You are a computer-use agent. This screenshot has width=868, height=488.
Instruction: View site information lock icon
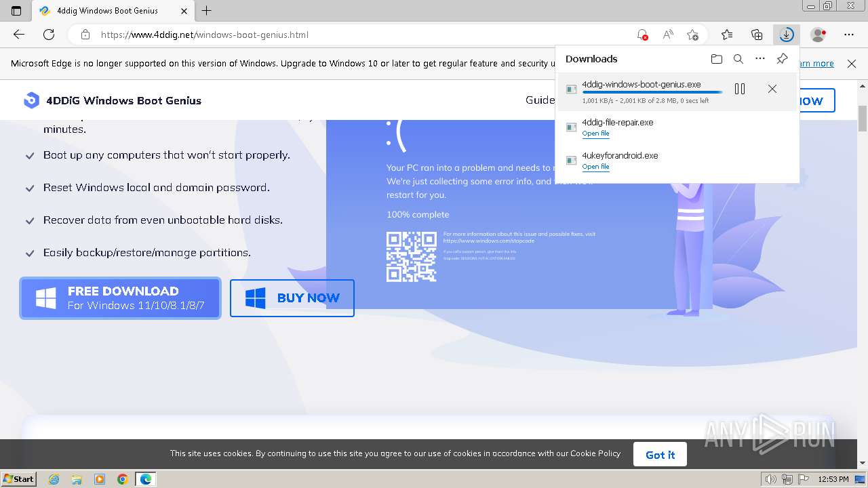pos(85,35)
